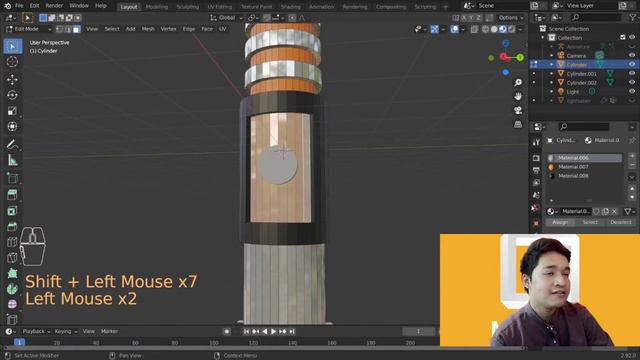Image resolution: width=640 pixels, height=360 pixels.
Task: Select the Rotate tool
Action: (x=12, y=95)
